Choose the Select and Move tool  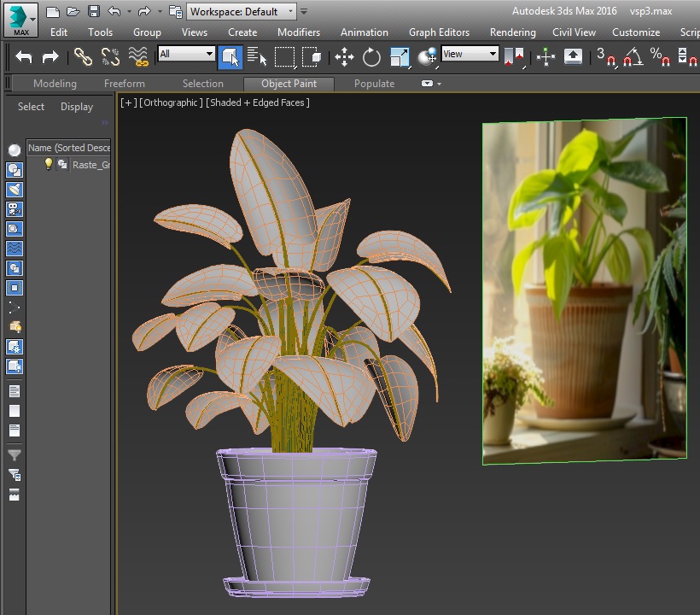[344, 56]
